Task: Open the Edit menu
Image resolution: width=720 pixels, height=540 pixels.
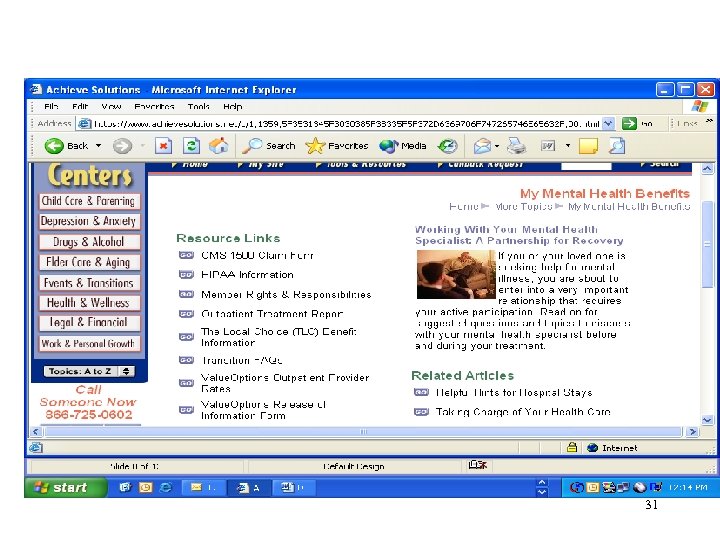Action: click(80, 107)
